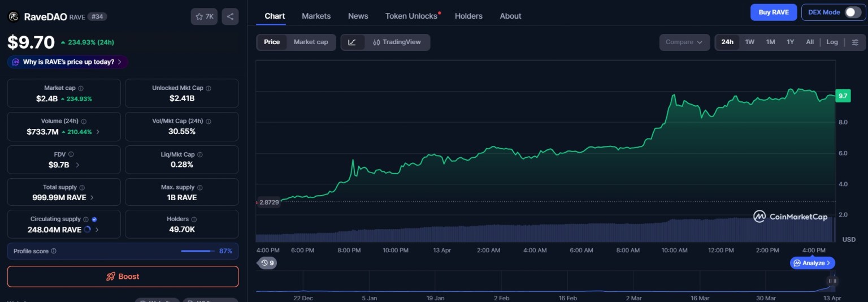This screenshot has height=302, width=868.
Task: Open the Token Unlocks tab
Action: pyautogui.click(x=411, y=16)
